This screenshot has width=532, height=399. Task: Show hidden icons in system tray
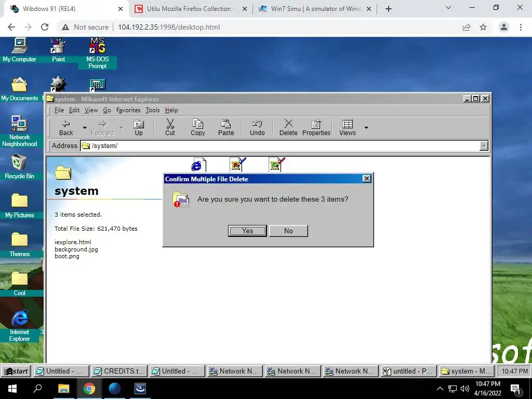[x=440, y=389]
